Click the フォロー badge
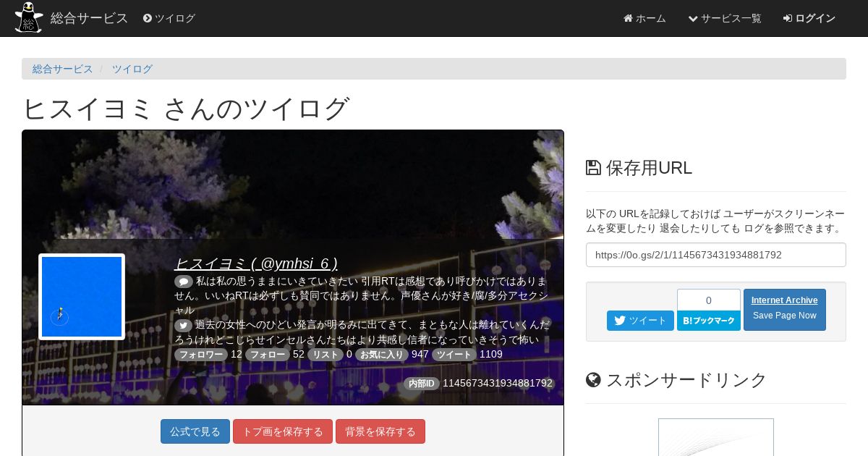Image resolution: width=868 pixels, height=456 pixels. click(x=268, y=355)
